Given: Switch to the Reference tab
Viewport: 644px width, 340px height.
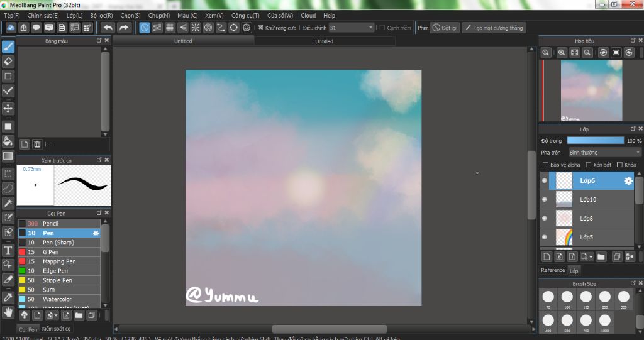Looking at the screenshot, I should pyautogui.click(x=553, y=270).
